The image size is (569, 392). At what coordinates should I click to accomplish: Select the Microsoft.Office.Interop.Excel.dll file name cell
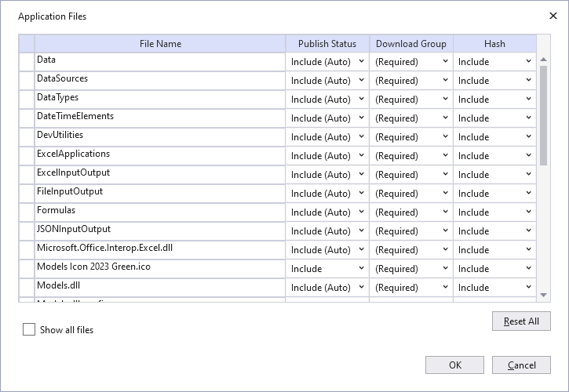[160, 250]
